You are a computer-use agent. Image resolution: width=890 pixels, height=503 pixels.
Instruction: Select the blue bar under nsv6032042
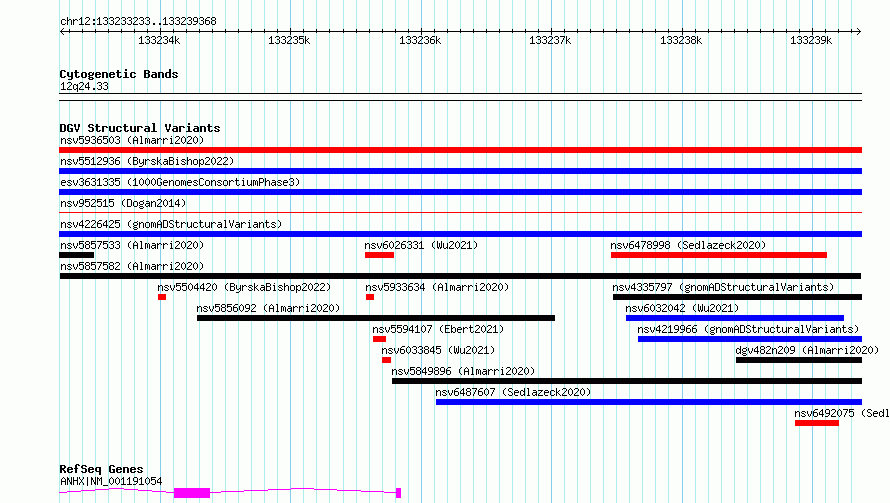point(735,318)
